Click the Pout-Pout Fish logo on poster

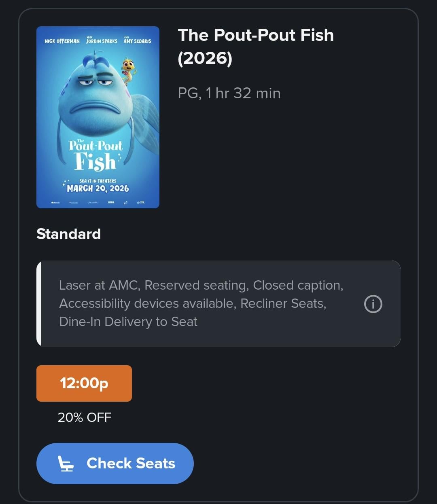(x=95, y=156)
